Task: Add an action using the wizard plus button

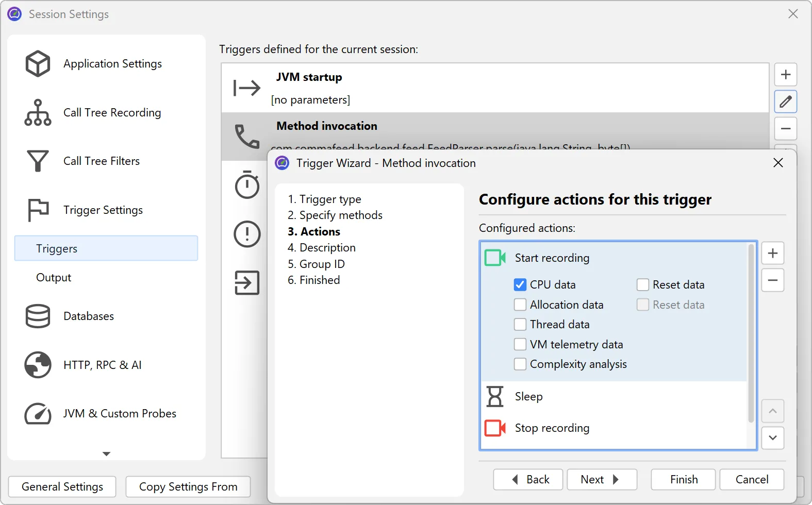Action: 772,253
